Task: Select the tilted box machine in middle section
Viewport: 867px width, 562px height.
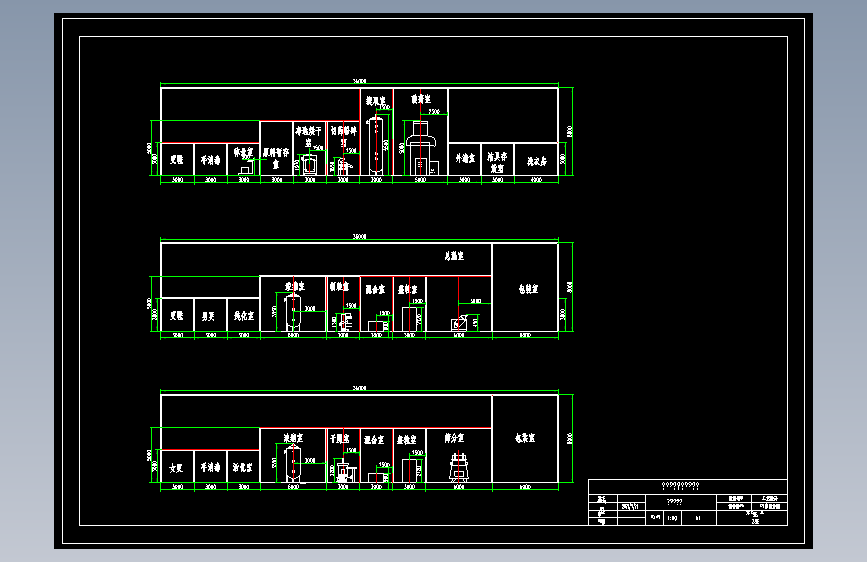Action: click(x=460, y=324)
